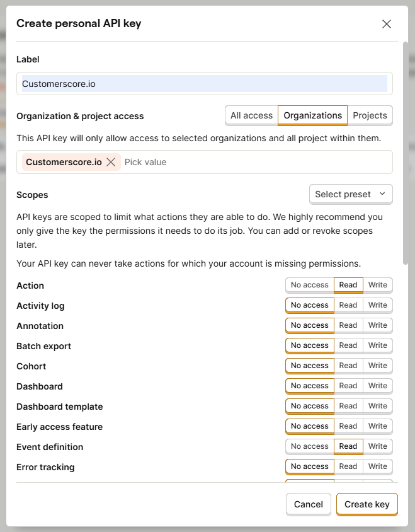Switch to the All access tab
This screenshot has width=415, height=532.
pyautogui.click(x=251, y=115)
